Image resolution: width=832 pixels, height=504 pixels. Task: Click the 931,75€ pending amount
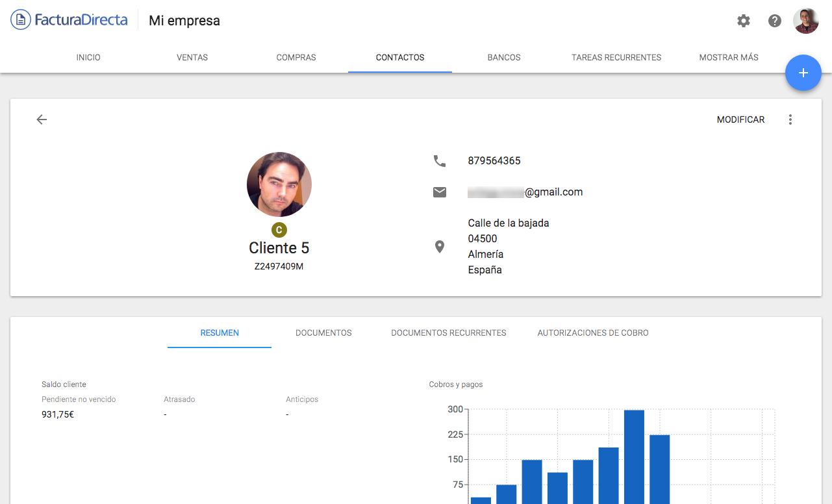click(x=58, y=414)
